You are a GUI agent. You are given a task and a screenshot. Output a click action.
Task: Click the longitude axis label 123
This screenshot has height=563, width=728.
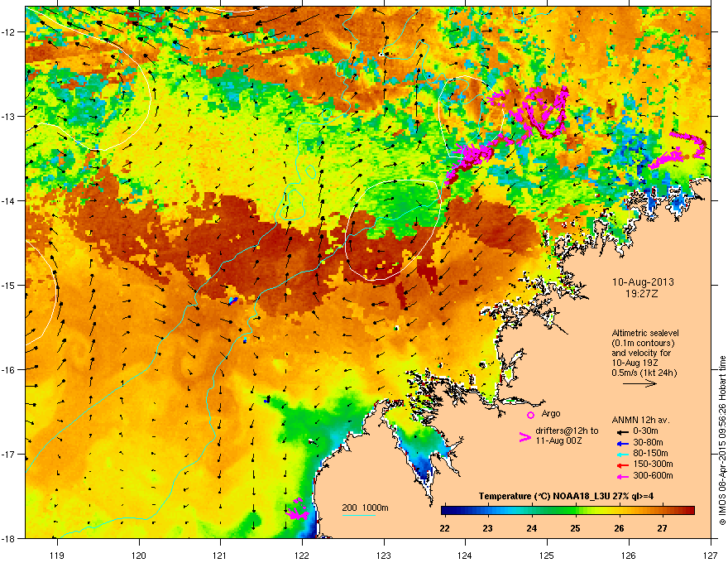(384, 555)
